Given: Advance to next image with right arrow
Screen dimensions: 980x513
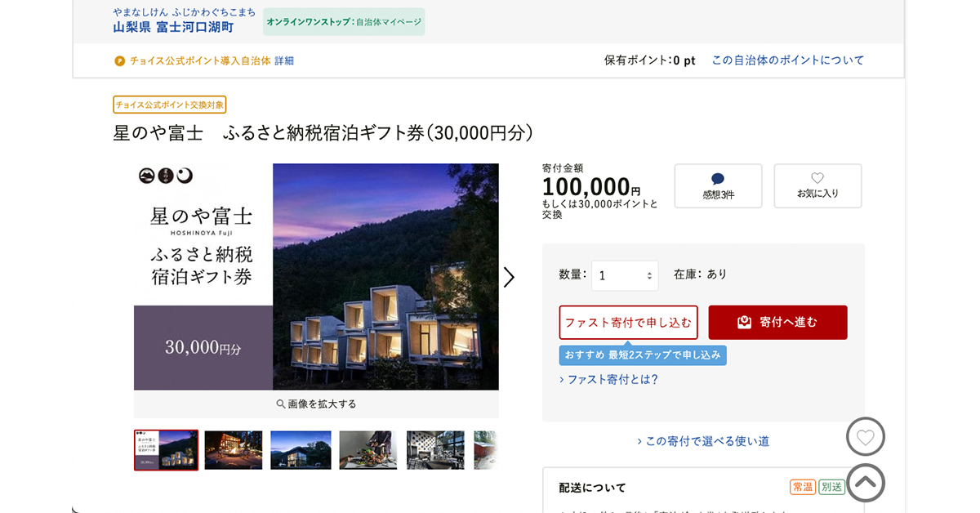Looking at the screenshot, I should pos(509,277).
